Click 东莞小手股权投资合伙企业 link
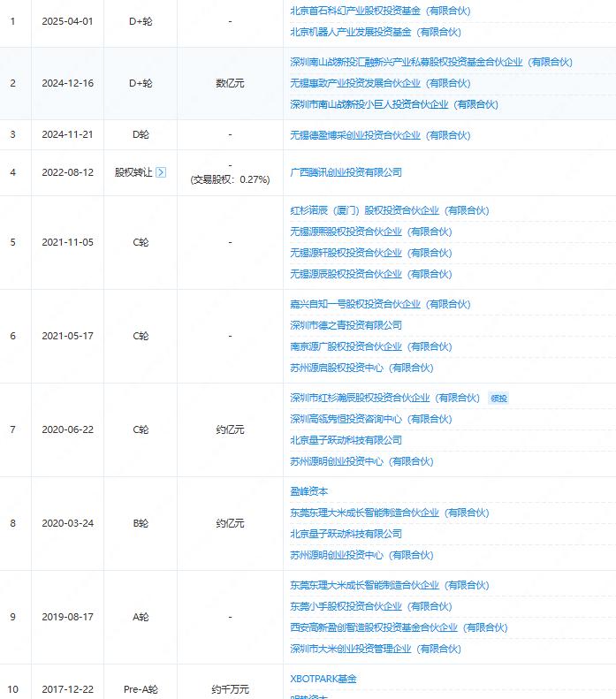Image resolution: width=616 pixels, height=699 pixels. click(x=346, y=606)
